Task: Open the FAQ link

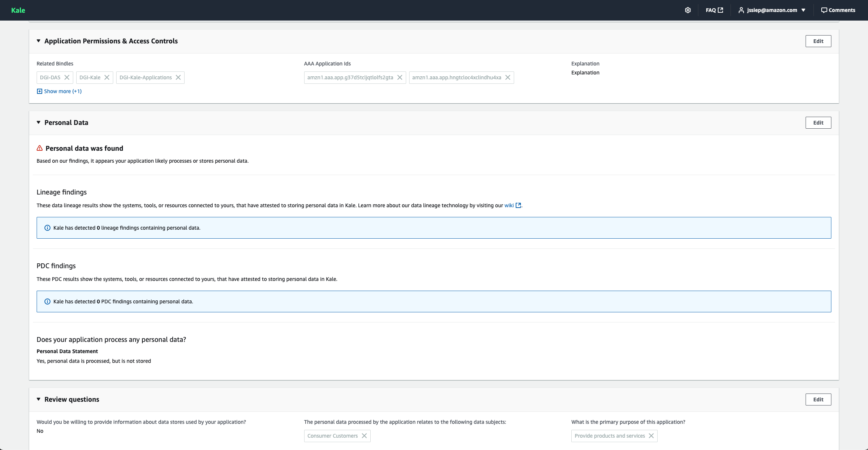Action: pos(714,10)
